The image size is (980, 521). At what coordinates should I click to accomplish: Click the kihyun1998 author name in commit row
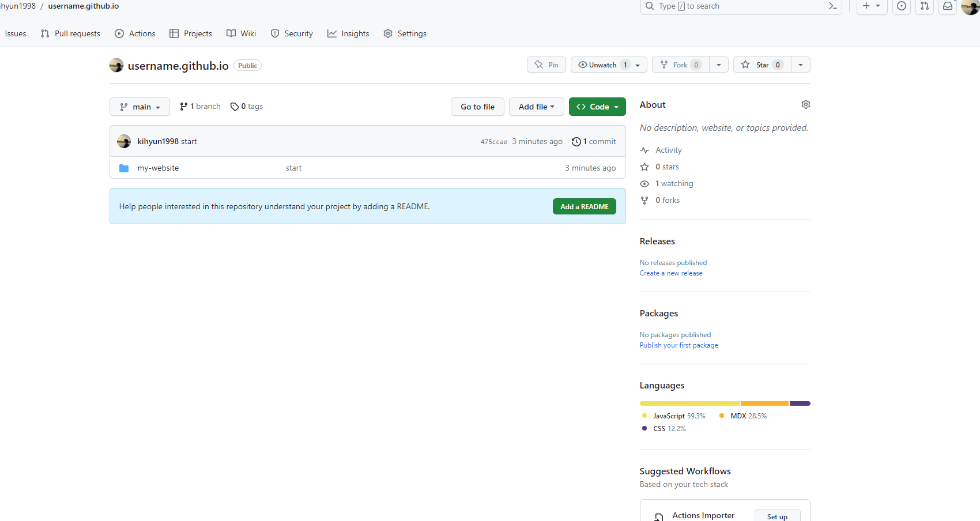(x=158, y=141)
